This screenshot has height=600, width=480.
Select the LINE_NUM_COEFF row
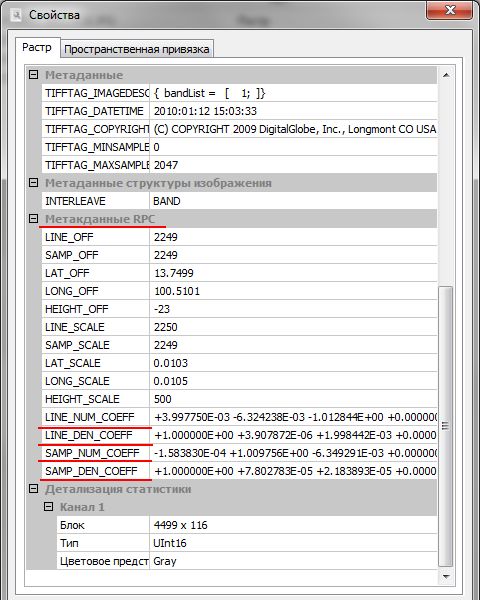(239, 417)
